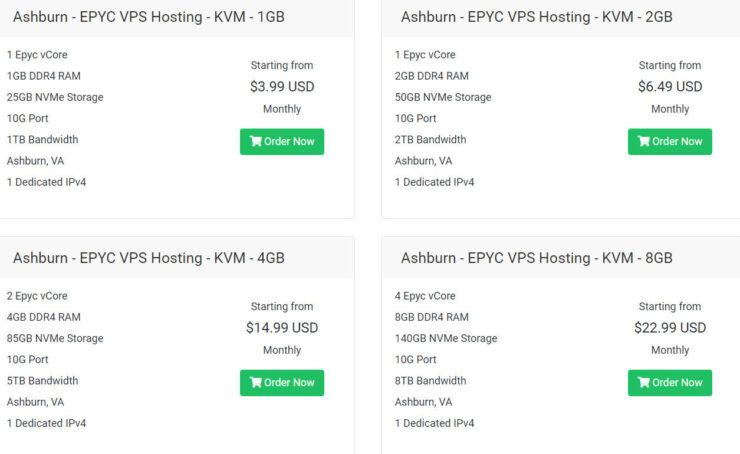
Task: Select the Ashburn EPYC KVM 8GB heading
Action: 537,258
